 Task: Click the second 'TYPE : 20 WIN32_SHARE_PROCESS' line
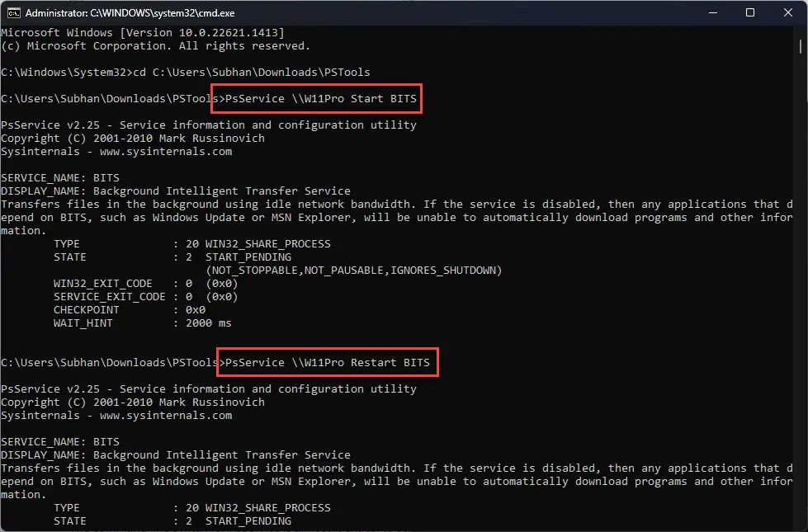tap(192, 508)
